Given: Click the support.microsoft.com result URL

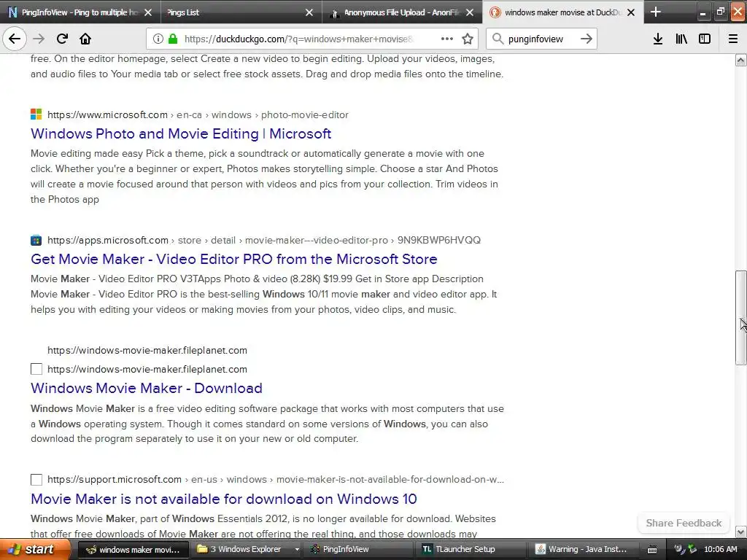Looking at the screenshot, I should [115, 479].
